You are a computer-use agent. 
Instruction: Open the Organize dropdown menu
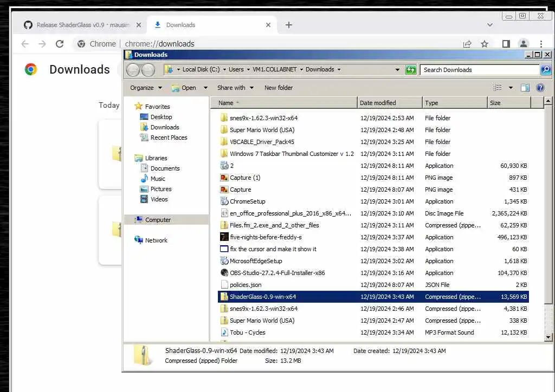146,88
